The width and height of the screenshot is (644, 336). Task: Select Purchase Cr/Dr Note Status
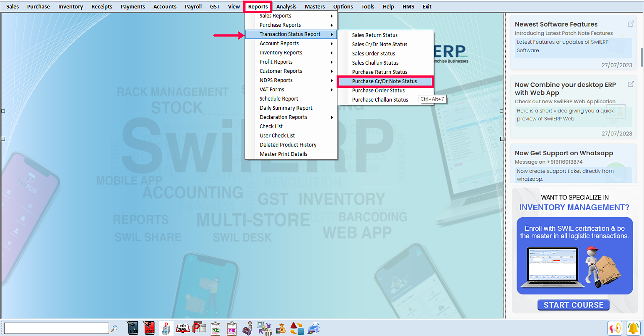coord(385,81)
